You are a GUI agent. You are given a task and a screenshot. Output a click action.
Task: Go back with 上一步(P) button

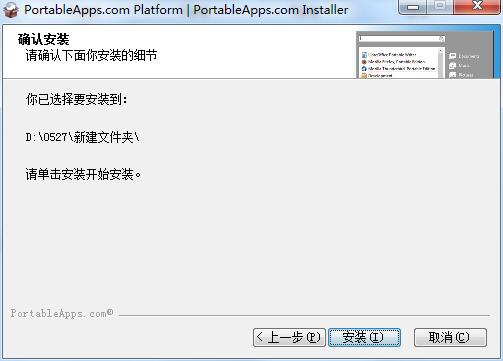tap(289, 337)
